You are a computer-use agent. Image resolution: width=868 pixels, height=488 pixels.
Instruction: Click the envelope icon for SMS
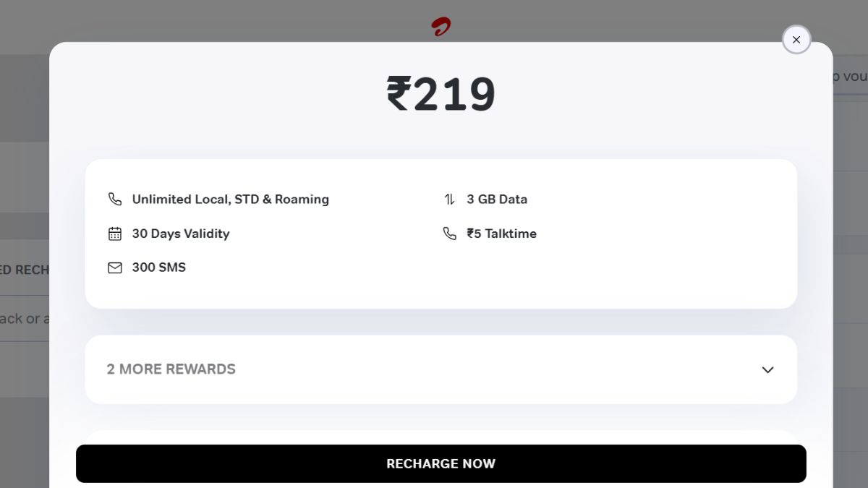pyautogui.click(x=115, y=267)
